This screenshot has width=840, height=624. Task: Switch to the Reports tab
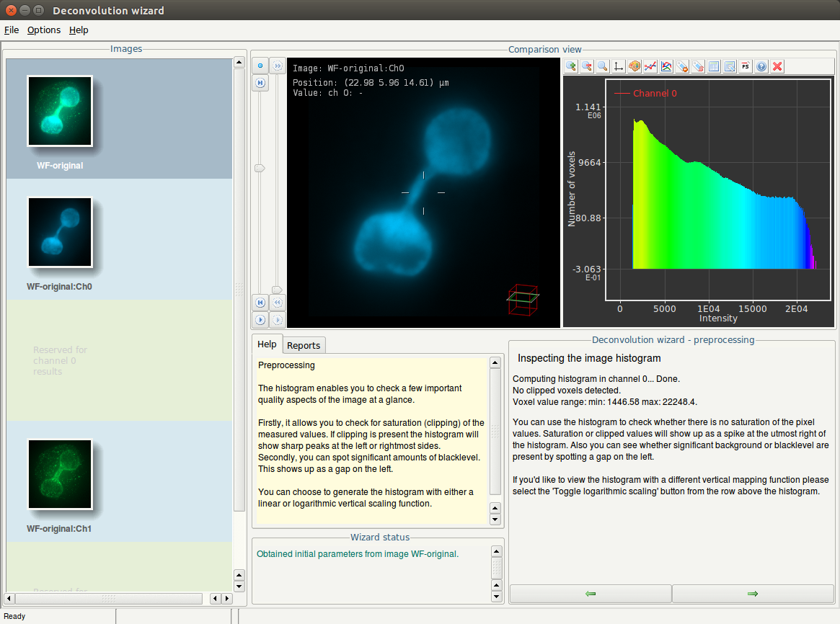(x=304, y=345)
